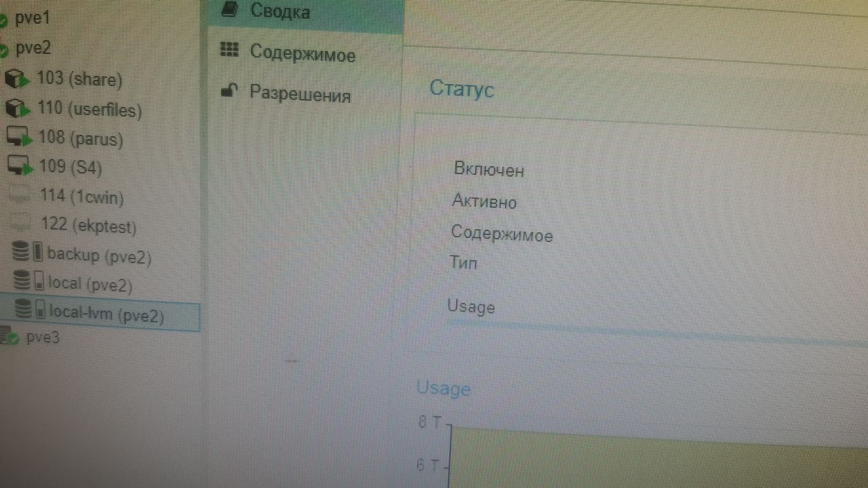Click the 8 T axis label
The height and width of the screenshot is (488, 868).
pyautogui.click(x=431, y=423)
